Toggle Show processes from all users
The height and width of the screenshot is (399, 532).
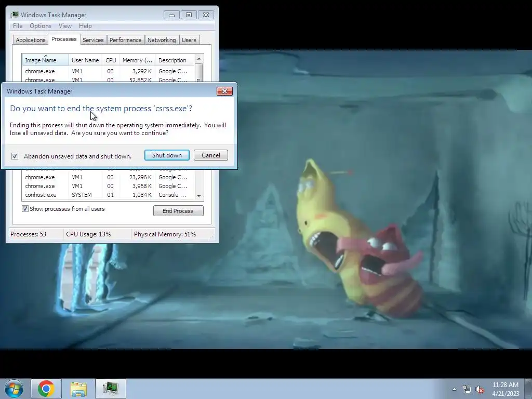[x=25, y=209]
